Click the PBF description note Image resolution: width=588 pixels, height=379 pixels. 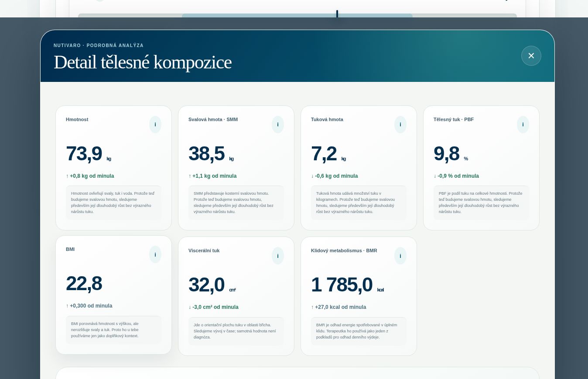point(481,203)
